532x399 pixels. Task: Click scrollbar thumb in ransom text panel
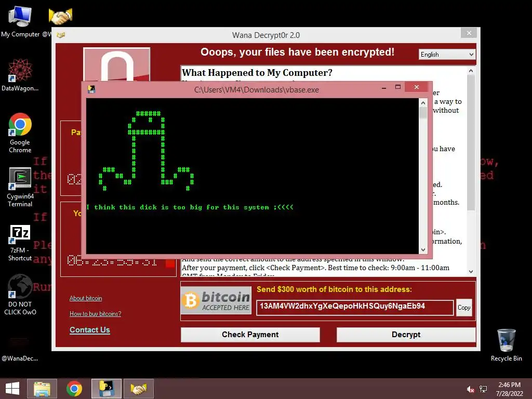click(471, 142)
